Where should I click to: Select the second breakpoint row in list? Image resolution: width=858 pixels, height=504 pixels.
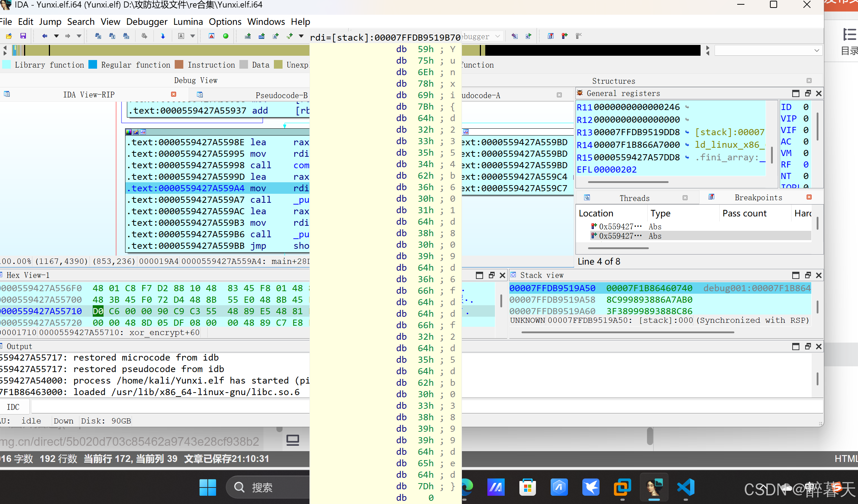(x=620, y=236)
